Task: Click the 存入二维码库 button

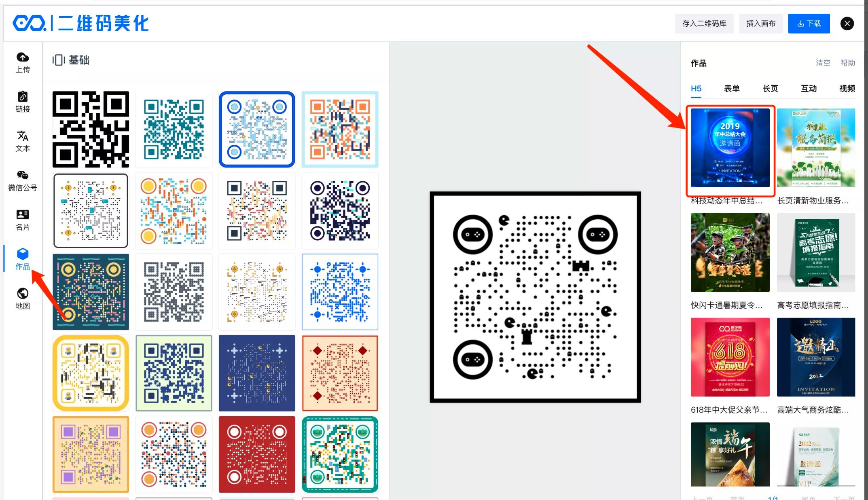Action: tap(704, 23)
